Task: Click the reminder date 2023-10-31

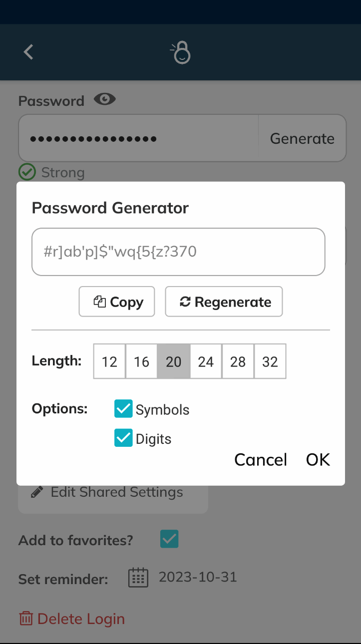Action: coord(198,577)
